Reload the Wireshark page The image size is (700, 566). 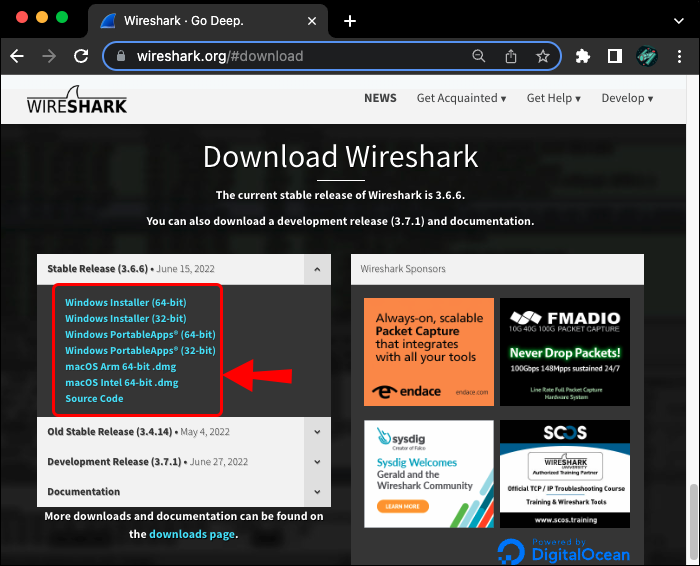coord(81,56)
